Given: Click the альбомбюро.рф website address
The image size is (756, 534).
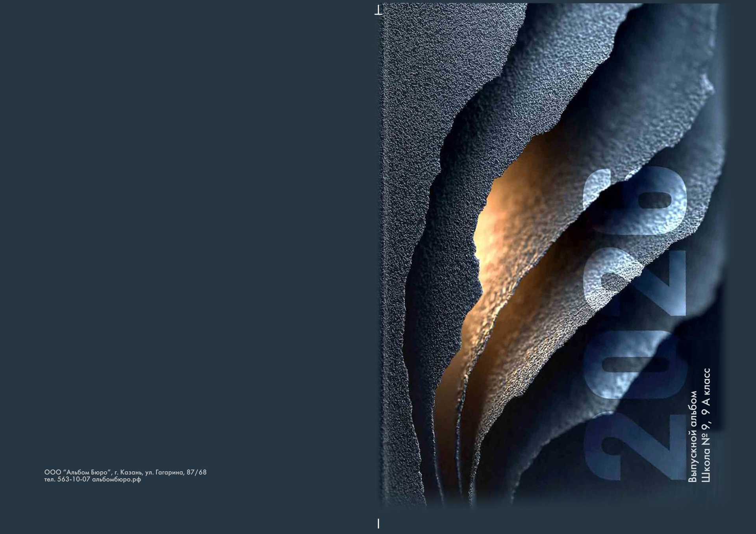Looking at the screenshot, I should pyautogui.click(x=116, y=479).
